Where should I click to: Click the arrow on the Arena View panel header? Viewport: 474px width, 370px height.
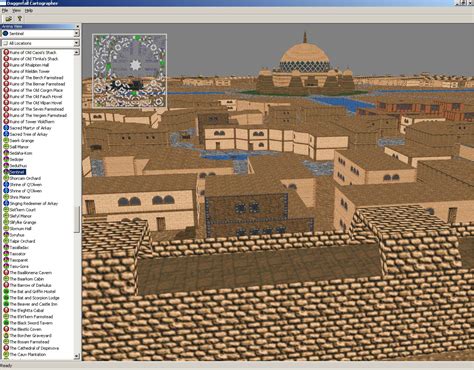[78, 26]
